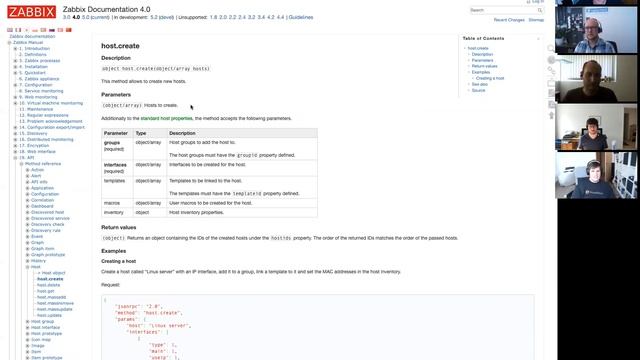Open Zabbix Manual root item
This screenshot has height=360, width=640.
tap(28, 42)
